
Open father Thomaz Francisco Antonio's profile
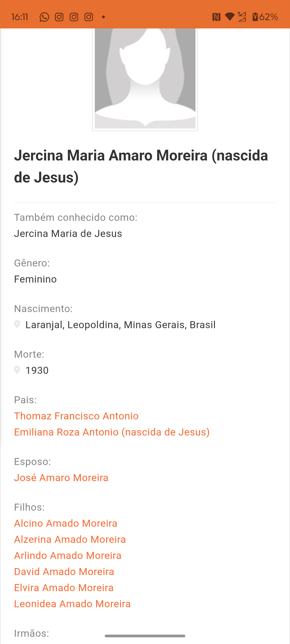point(76,416)
